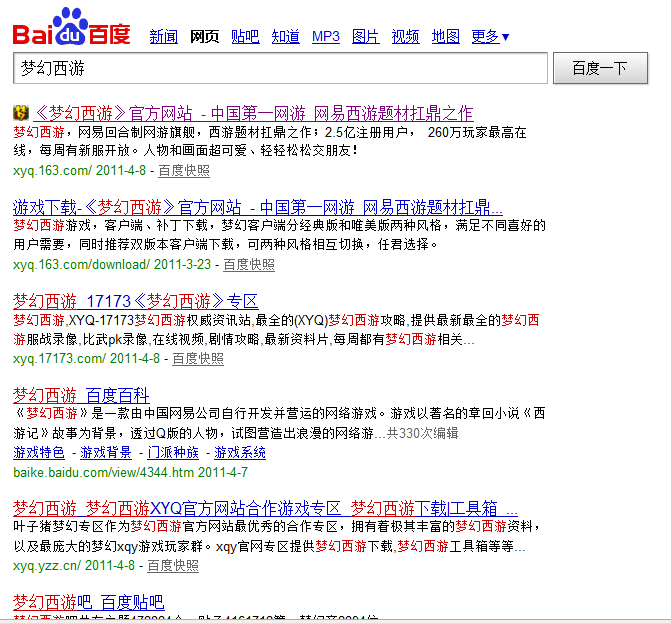
Task: Open 梦幻西游_17173 专区 result
Action: (136, 302)
